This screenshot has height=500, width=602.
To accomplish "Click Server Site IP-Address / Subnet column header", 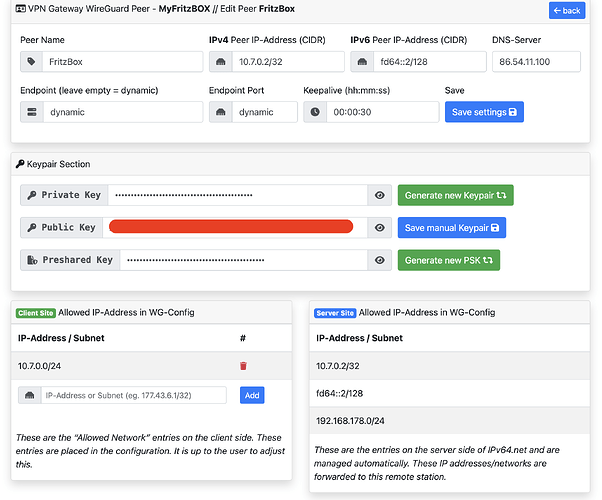I will click(359, 338).
